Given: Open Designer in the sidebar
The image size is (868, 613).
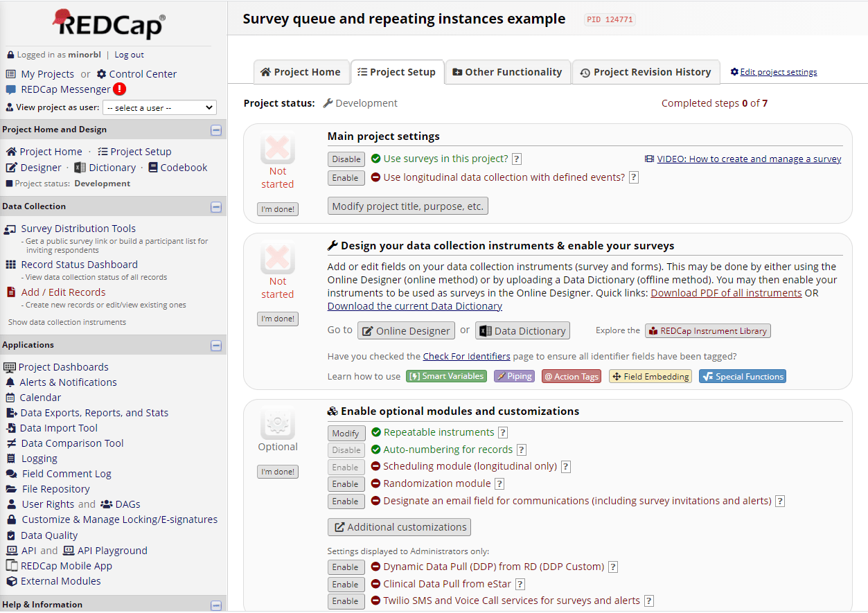Looking at the screenshot, I should (x=41, y=168).
